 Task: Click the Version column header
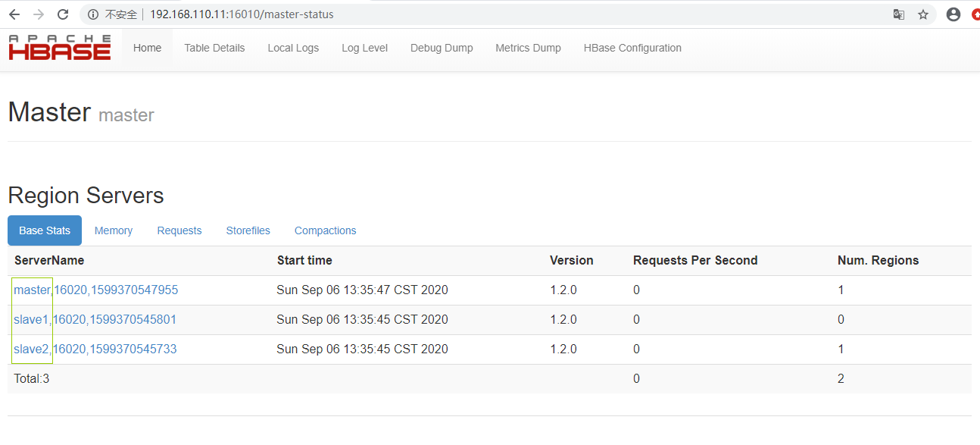click(x=572, y=260)
